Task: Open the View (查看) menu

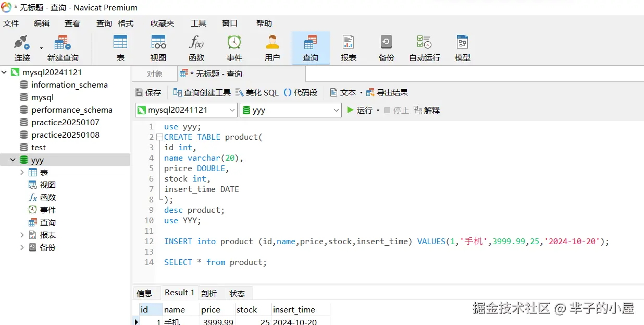Action: (72, 23)
